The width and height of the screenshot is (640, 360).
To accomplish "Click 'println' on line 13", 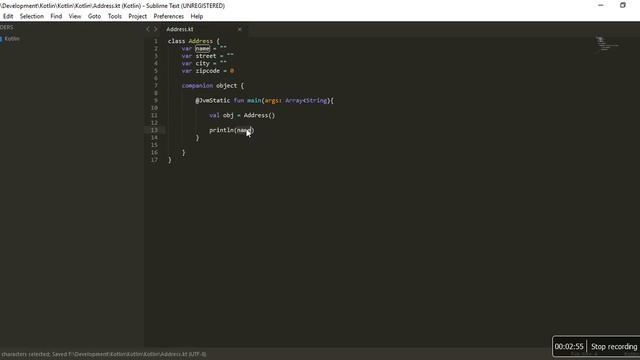I will (x=222, y=130).
